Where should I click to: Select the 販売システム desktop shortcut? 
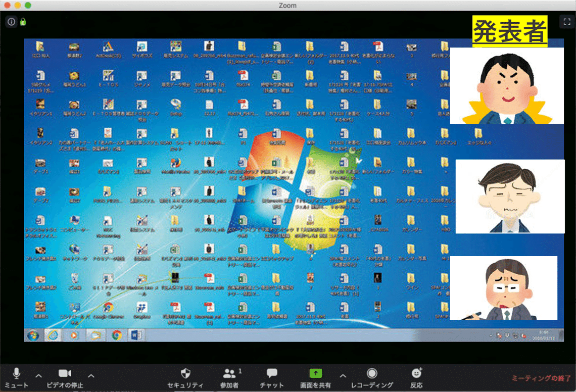pos(176,50)
